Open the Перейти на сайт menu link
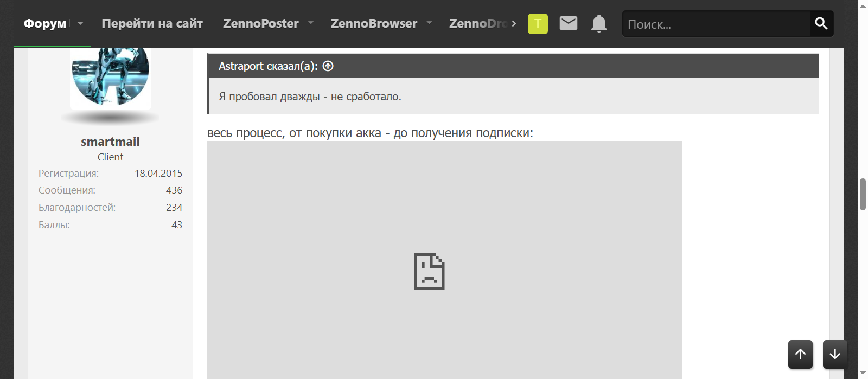The height and width of the screenshot is (379, 868). tap(152, 23)
